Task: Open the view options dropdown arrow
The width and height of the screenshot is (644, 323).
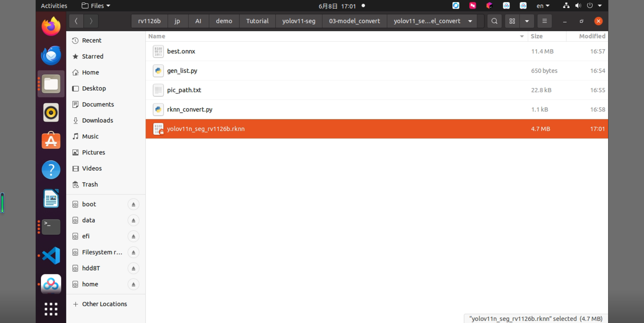Action: pyautogui.click(x=527, y=21)
